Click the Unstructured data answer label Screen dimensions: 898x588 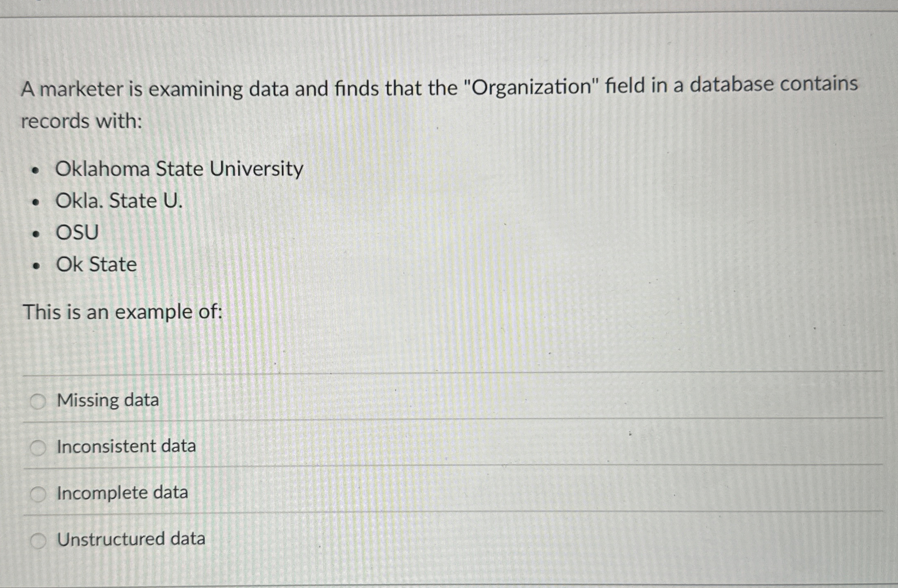pos(130,539)
